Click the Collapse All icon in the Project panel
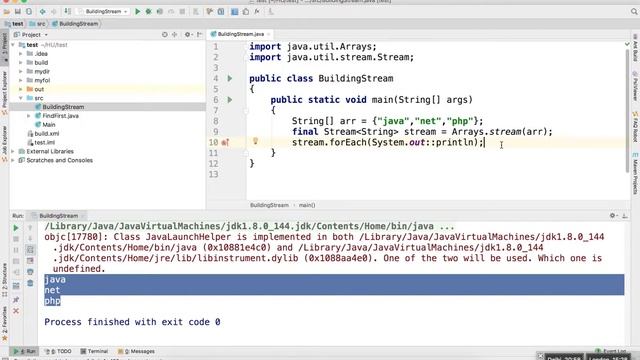 pos(175,35)
